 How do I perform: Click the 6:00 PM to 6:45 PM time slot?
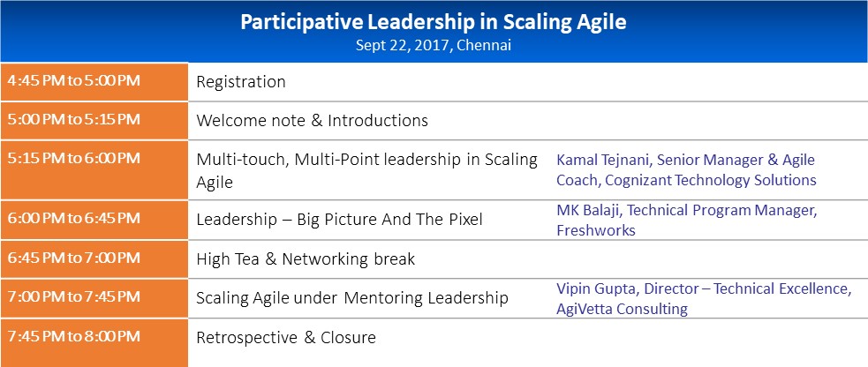[x=73, y=217]
